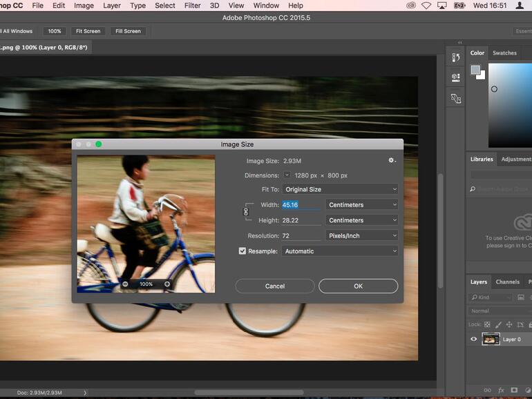Open the Width units Centimeters dropdown
Viewport: 532px width, 399px height.
[x=361, y=205]
